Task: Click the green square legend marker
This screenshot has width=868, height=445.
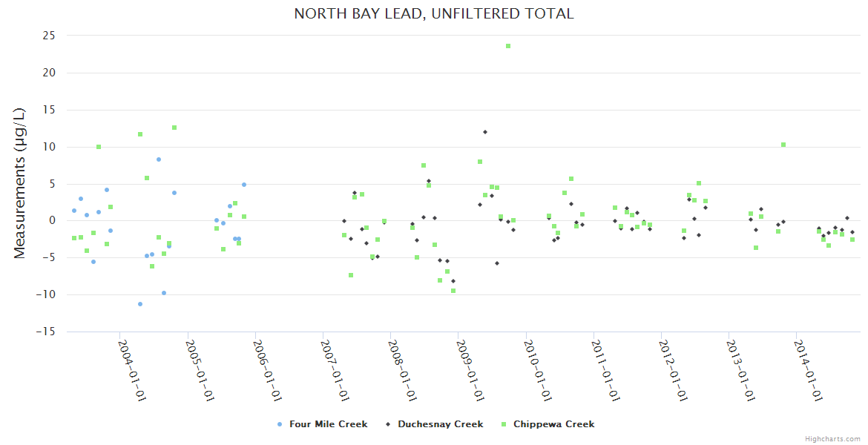Action: click(504, 424)
